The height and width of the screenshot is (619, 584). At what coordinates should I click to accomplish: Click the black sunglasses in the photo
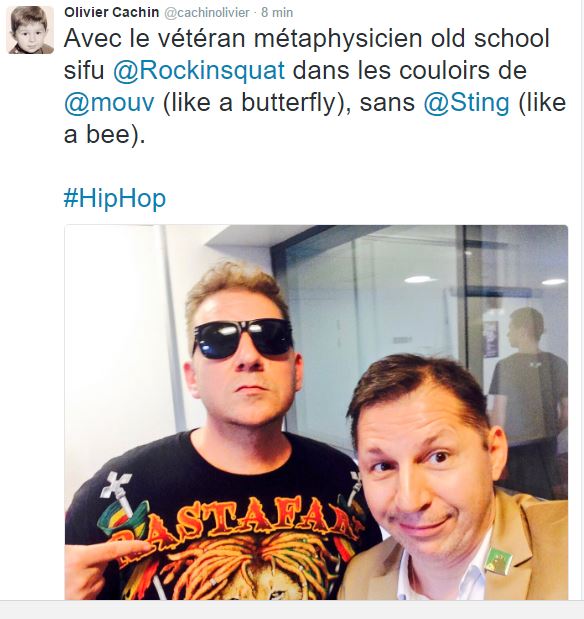tap(243, 339)
